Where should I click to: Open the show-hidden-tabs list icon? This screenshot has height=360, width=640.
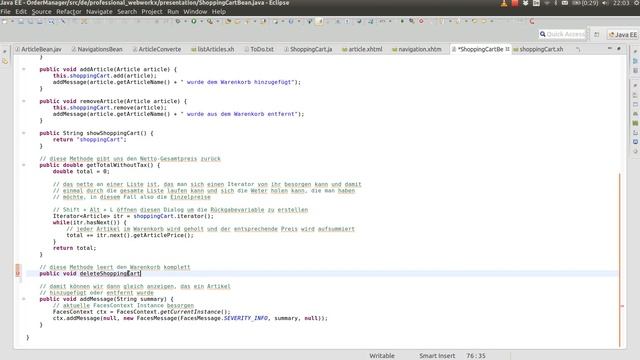[x=578, y=49]
